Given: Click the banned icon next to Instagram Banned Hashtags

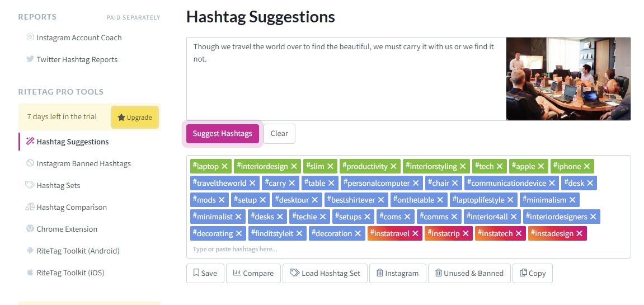Looking at the screenshot, I should tap(30, 163).
